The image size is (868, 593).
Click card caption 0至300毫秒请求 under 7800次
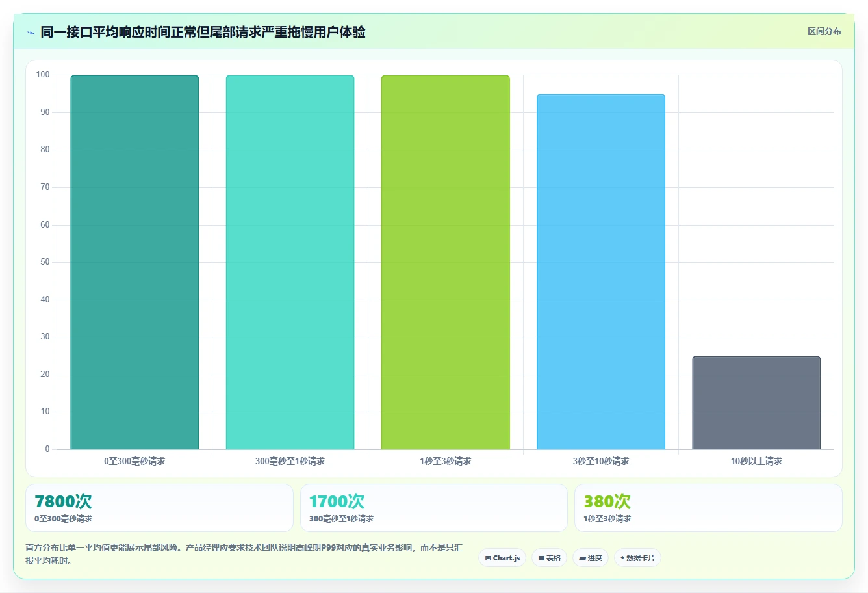pos(63,519)
